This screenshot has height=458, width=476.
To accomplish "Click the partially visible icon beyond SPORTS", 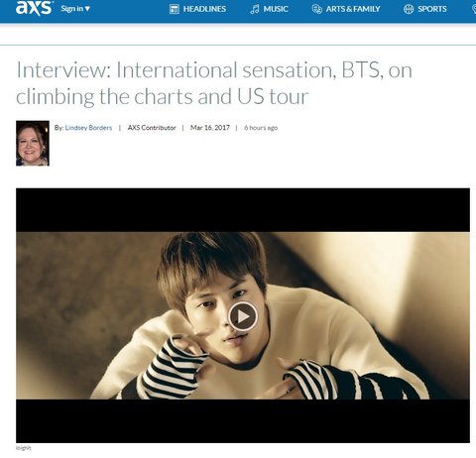I will [x=474, y=9].
